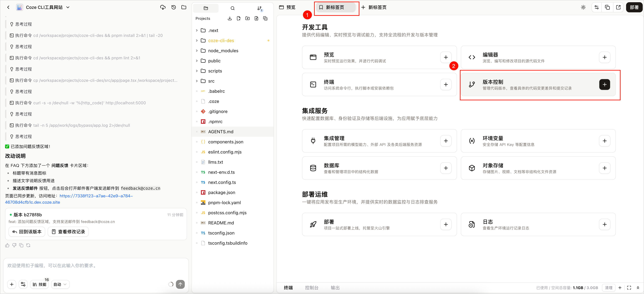Open in new window icon

[x=618, y=7]
